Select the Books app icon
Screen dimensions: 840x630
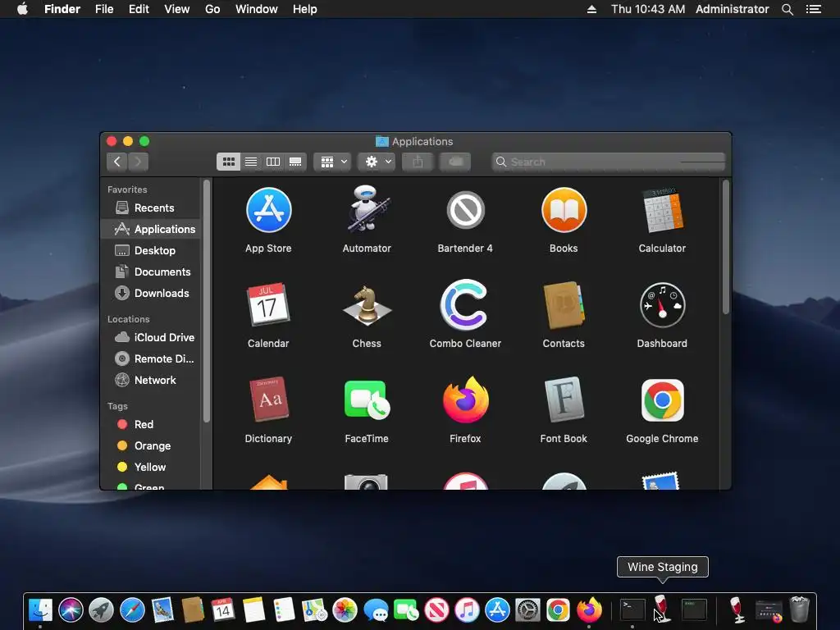point(564,210)
